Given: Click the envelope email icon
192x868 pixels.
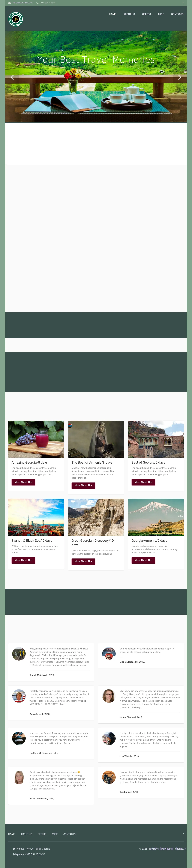Looking at the screenshot, I should [9, 3].
